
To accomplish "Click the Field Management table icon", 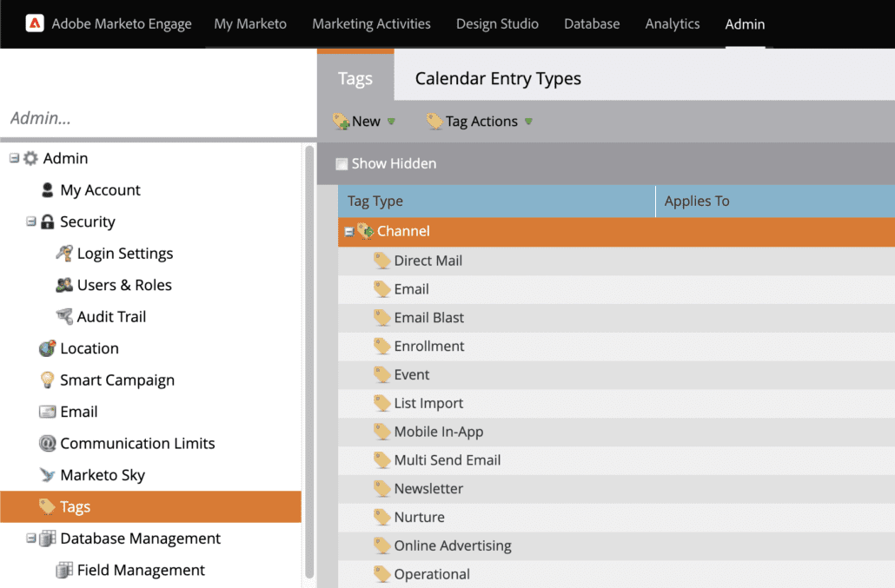I will pyautogui.click(x=65, y=570).
